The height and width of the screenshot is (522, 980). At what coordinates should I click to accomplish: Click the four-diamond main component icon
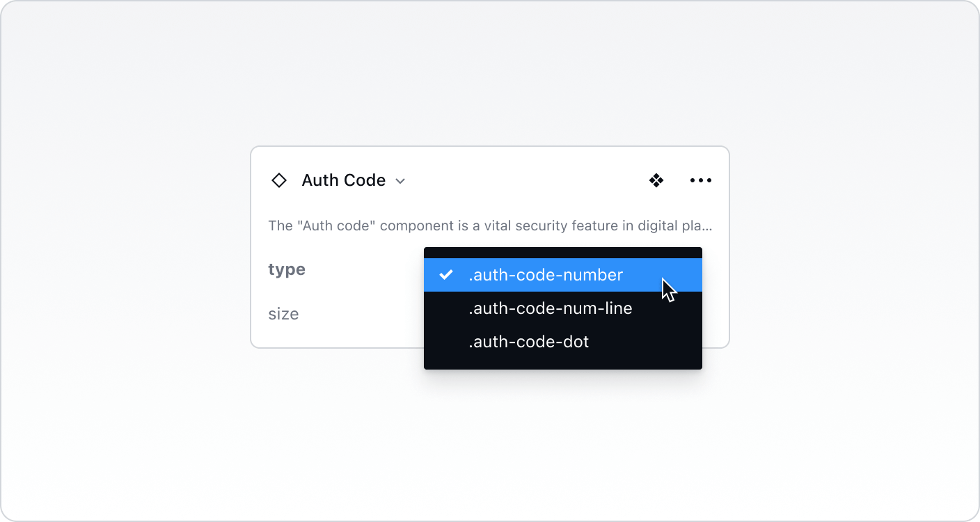pyautogui.click(x=656, y=181)
